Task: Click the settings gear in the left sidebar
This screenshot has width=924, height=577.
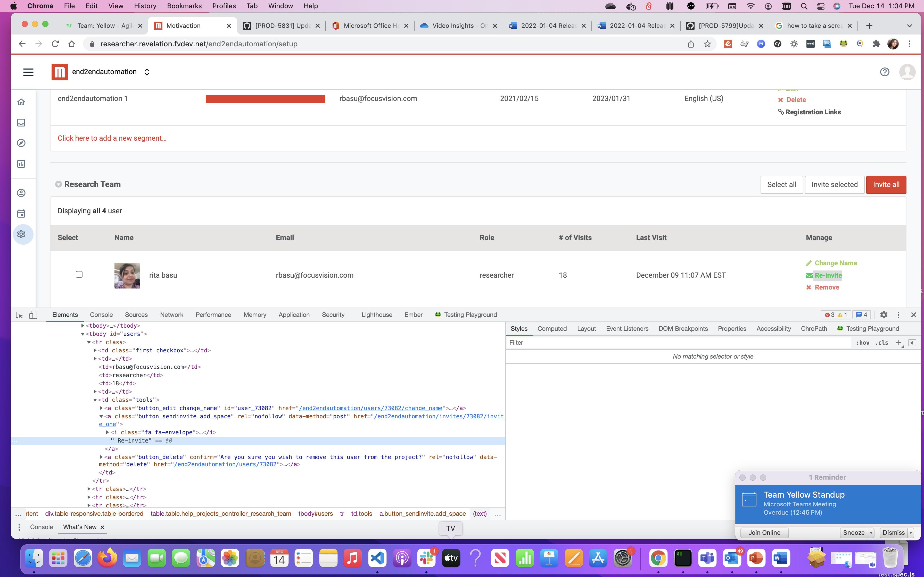Action: coord(21,234)
